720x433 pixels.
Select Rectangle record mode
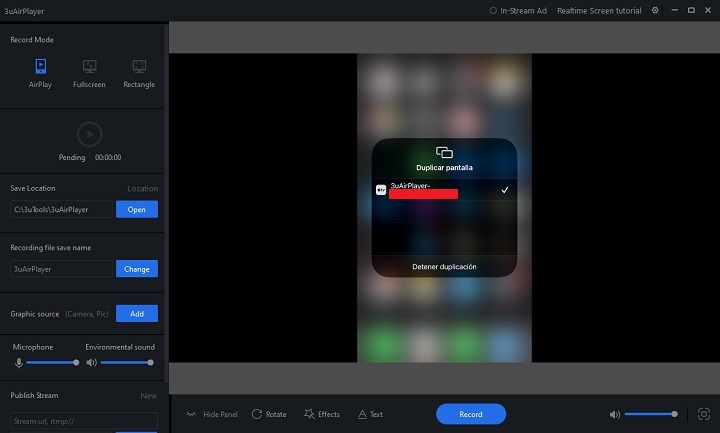click(x=139, y=73)
